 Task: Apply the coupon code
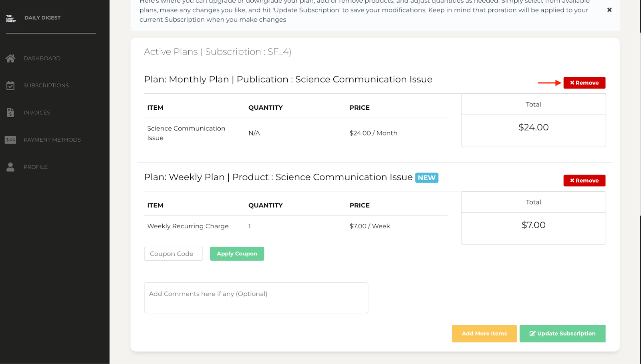(237, 253)
